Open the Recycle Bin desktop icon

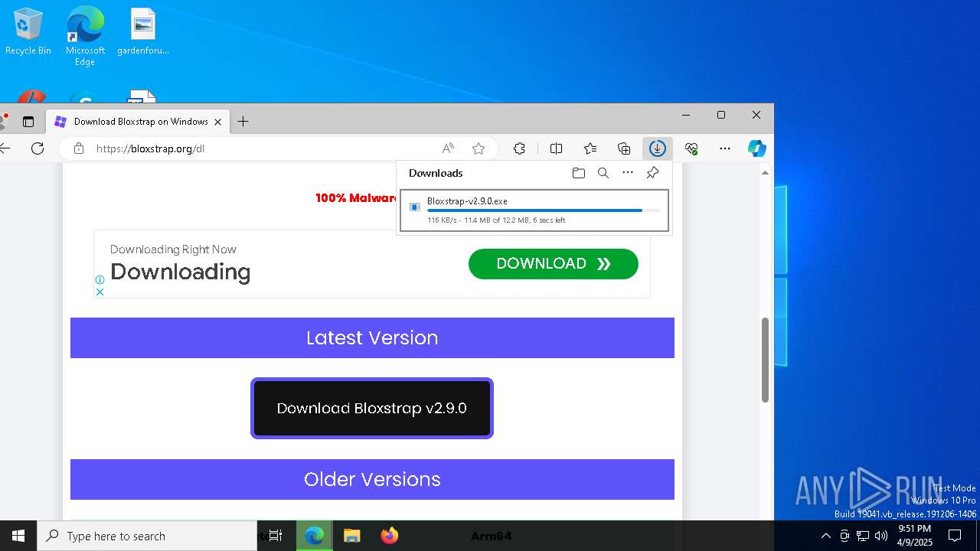pos(28,32)
